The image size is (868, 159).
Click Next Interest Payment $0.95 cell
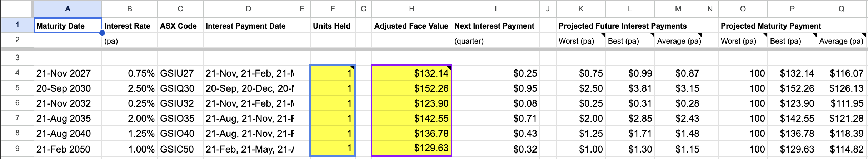495,88
